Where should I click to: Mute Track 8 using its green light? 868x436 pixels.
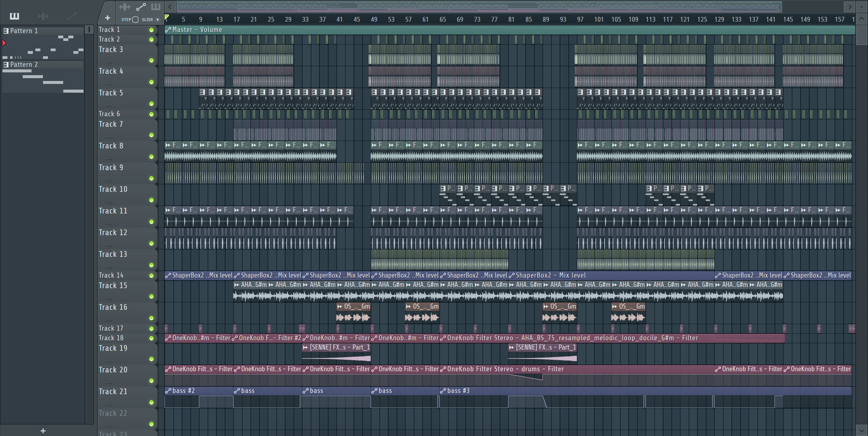click(152, 157)
